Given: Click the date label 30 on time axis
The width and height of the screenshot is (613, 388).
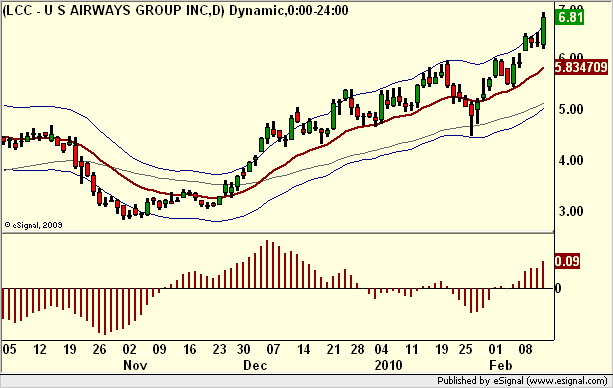Looking at the screenshot, I should coord(244,349).
